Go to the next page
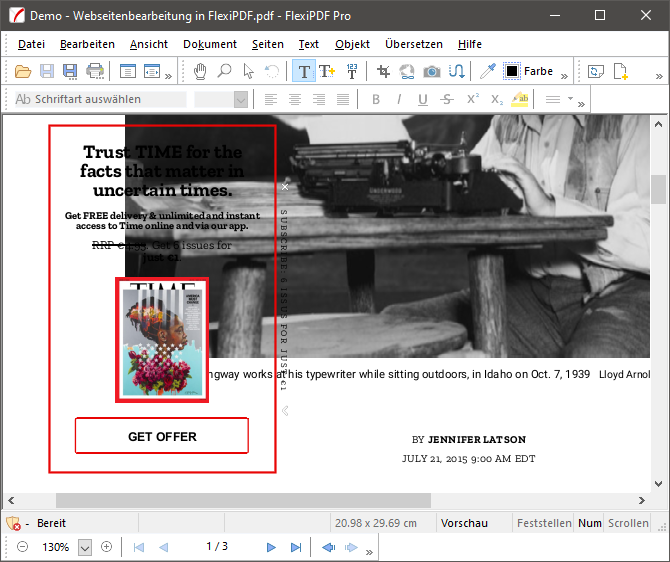The width and height of the screenshot is (670, 562). 271,547
